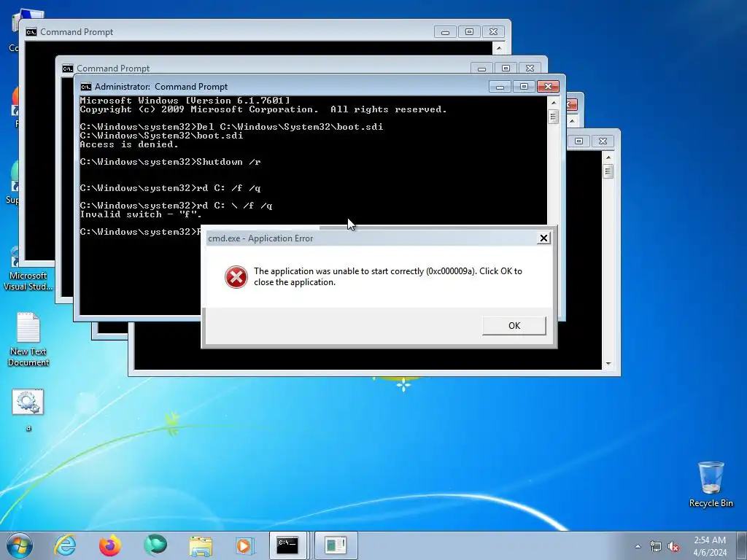Minimize the back-most Command Prompt window
This screenshot has width=747, height=560.
[x=446, y=32]
